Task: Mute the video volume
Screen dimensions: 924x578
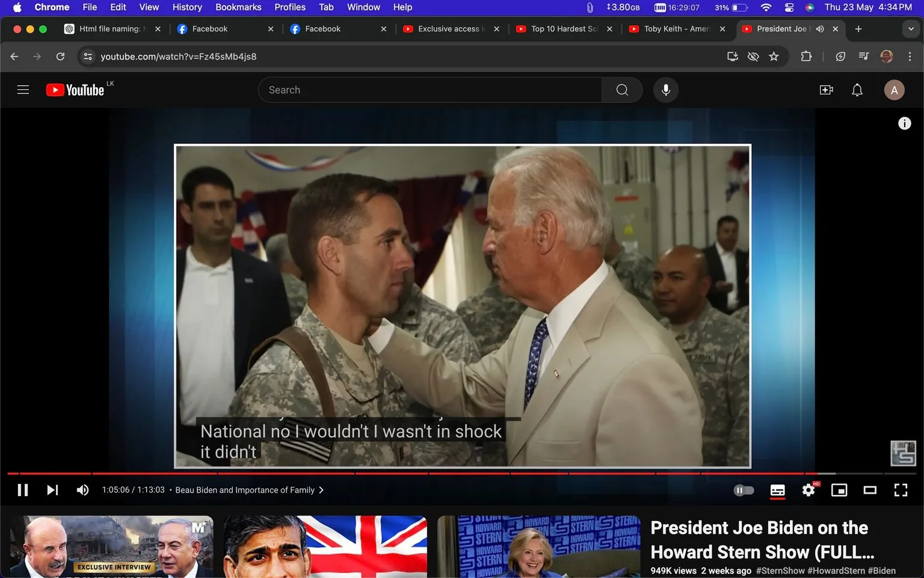Action: 82,489
